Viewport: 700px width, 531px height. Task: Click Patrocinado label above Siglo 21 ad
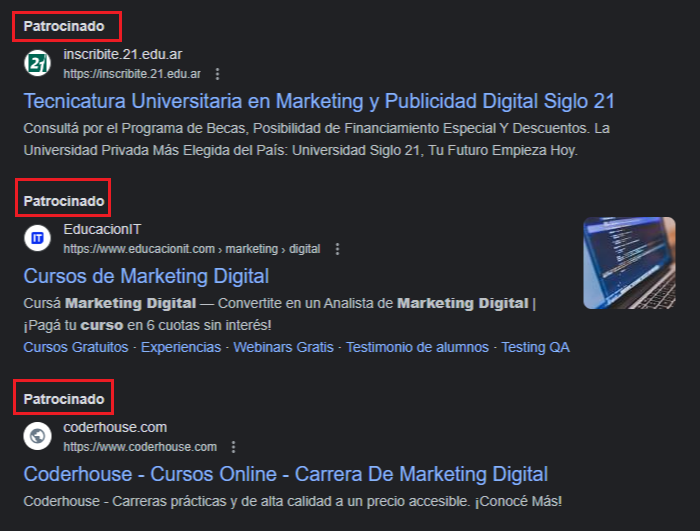coord(64,26)
